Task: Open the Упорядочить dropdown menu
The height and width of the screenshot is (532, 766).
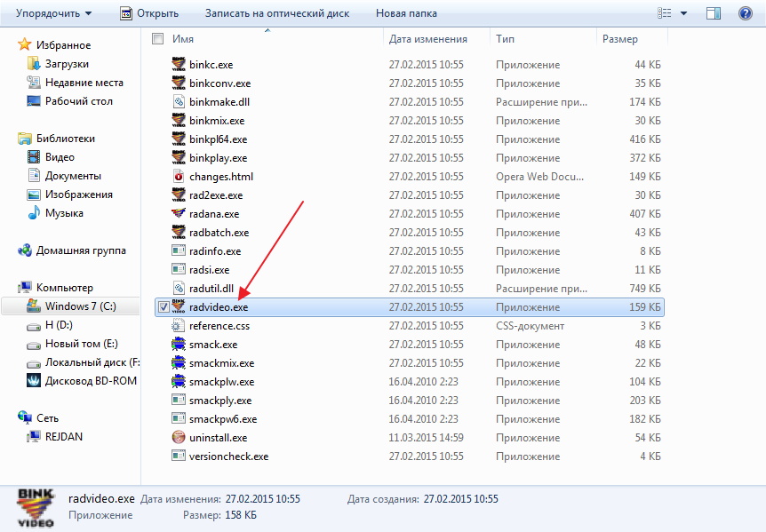Action: [53, 13]
